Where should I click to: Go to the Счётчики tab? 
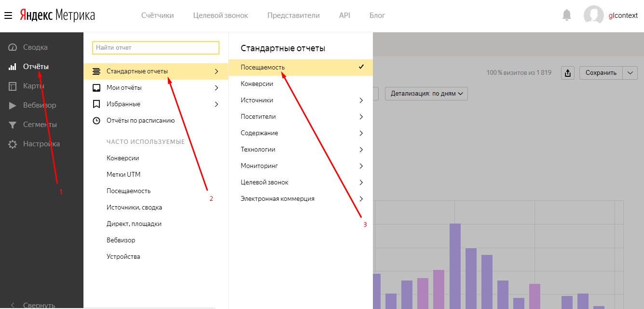157,15
